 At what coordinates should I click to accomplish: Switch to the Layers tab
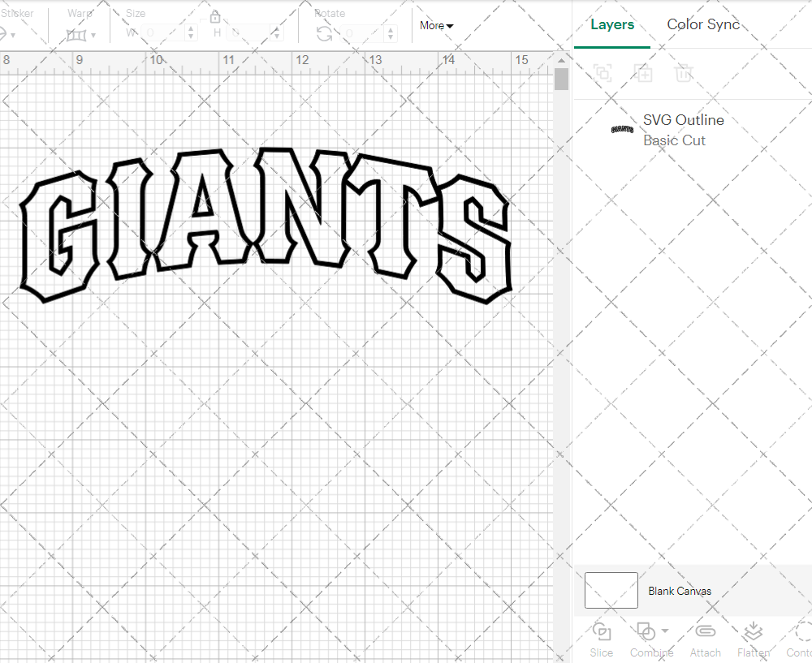[612, 24]
